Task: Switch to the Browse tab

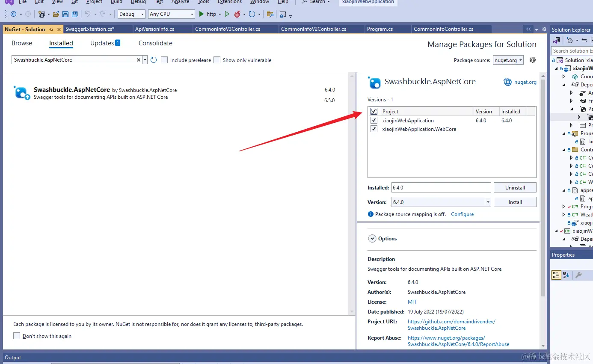Action: 22,43
